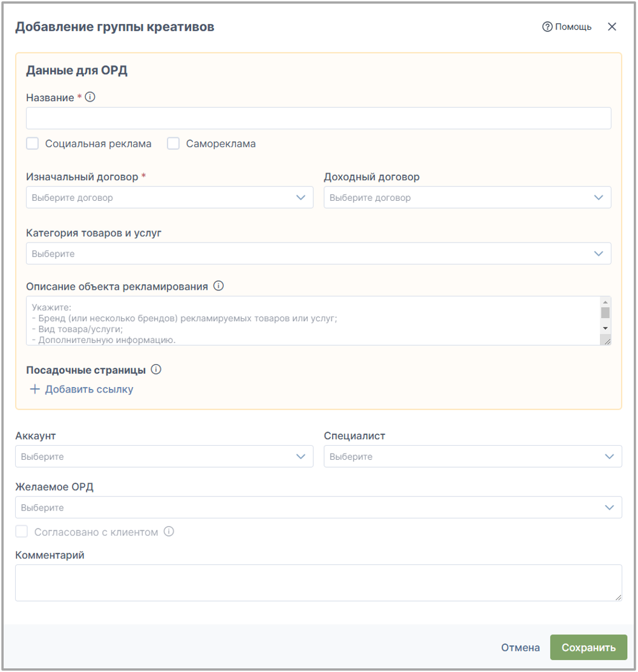Click the plus icon before Добавить ссылку
The height and width of the screenshot is (672, 638).
click(x=34, y=389)
